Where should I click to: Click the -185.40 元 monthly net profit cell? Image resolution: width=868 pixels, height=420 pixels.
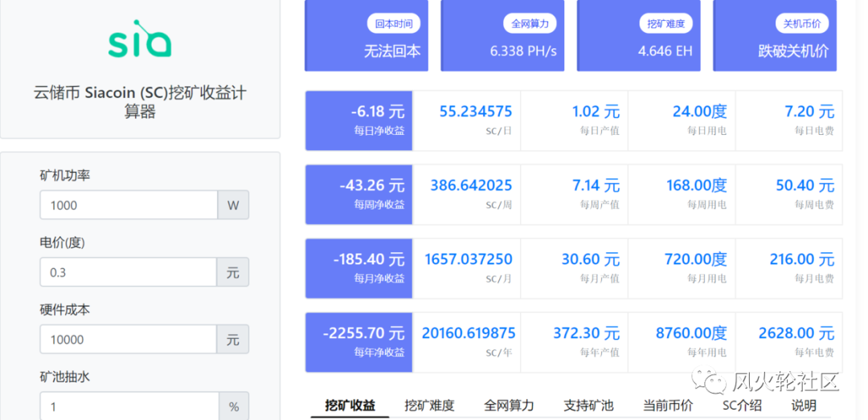(358, 268)
